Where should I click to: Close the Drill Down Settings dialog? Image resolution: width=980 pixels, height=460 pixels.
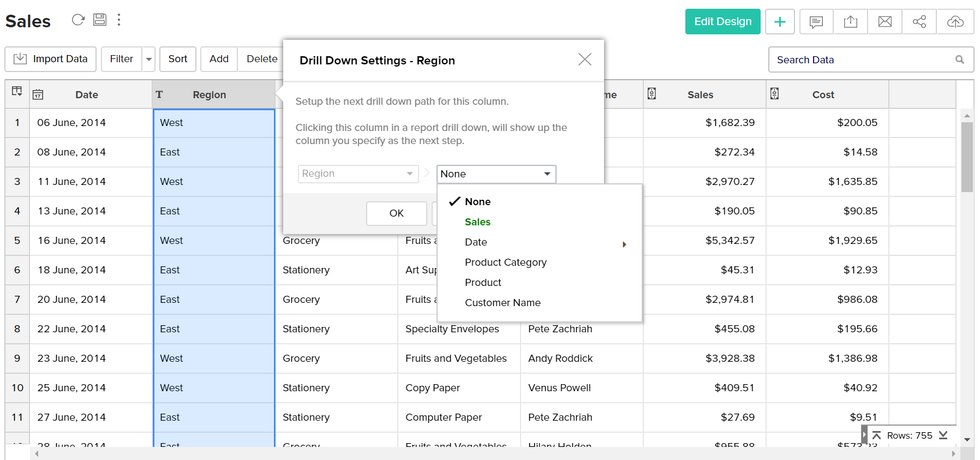click(x=584, y=59)
